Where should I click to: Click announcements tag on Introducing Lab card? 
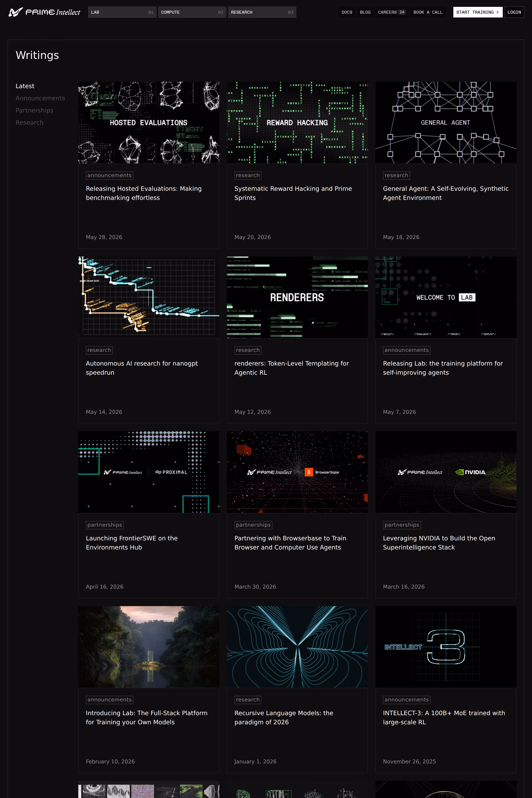[x=109, y=700]
